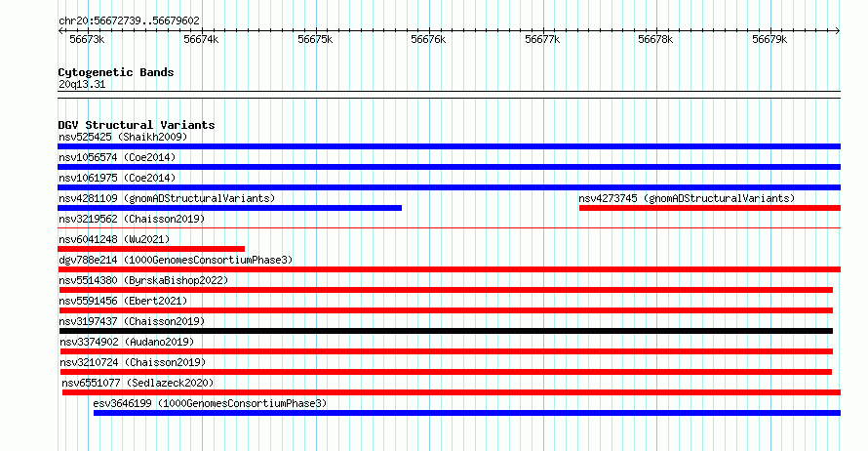Viewport: 868px width, 451px height.
Task: Select the red bar under nsv6551077
Action: [452, 392]
